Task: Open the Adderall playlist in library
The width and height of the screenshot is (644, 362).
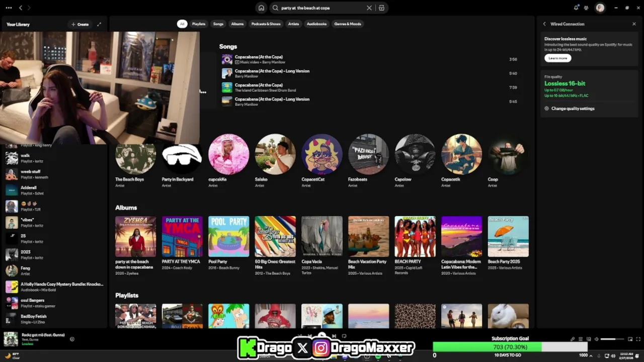Action: 54,190
